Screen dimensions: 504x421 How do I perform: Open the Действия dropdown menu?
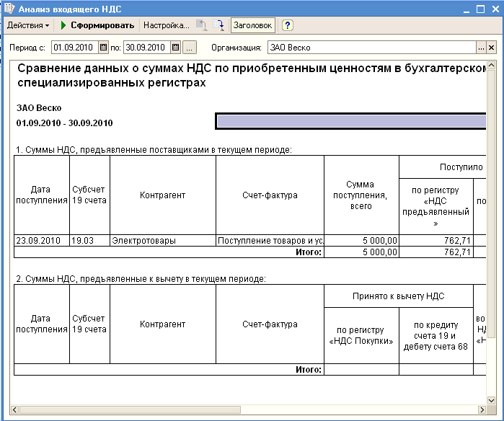point(28,25)
